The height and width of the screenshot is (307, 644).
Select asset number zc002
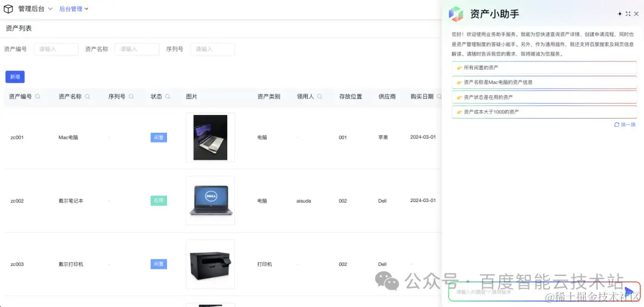point(17,201)
